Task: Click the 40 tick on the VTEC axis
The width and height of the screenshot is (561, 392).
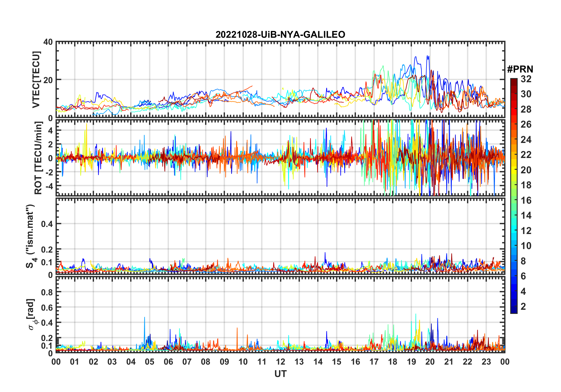Action: click(x=48, y=42)
